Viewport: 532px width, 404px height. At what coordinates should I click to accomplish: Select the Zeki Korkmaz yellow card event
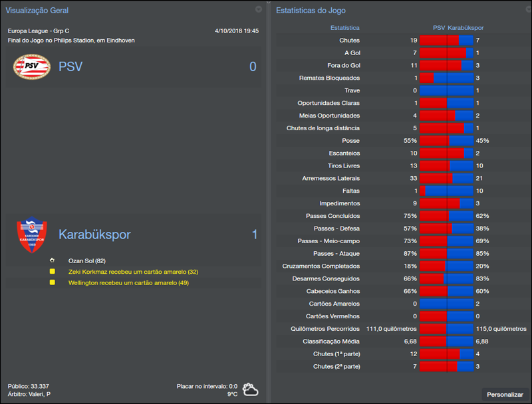click(x=133, y=272)
